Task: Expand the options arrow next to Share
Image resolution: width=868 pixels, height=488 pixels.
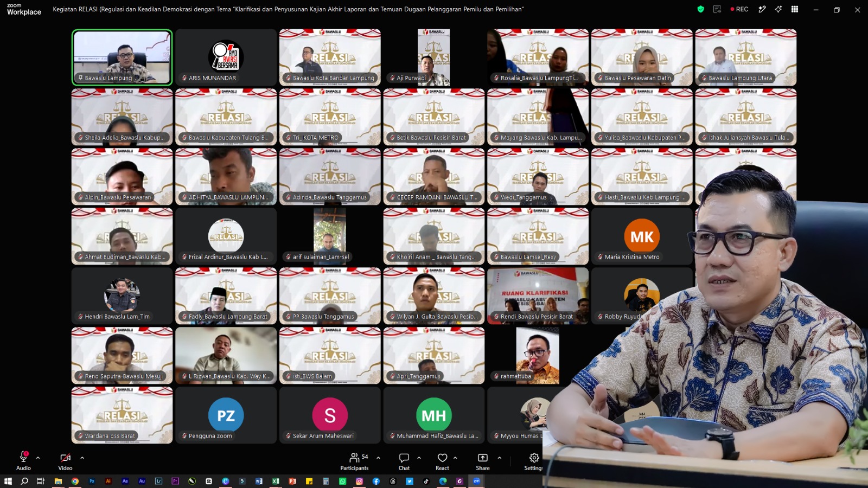Action: [x=499, y=458]
